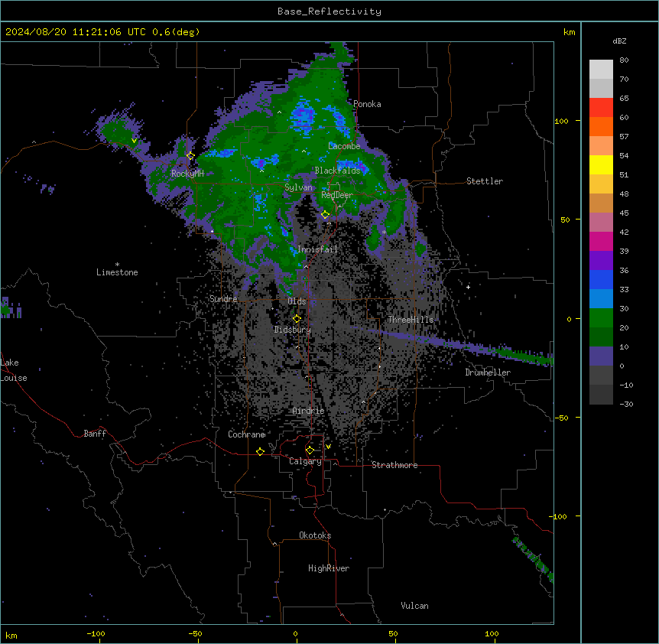Click the Cochrane city label

(x=246, y=434)
